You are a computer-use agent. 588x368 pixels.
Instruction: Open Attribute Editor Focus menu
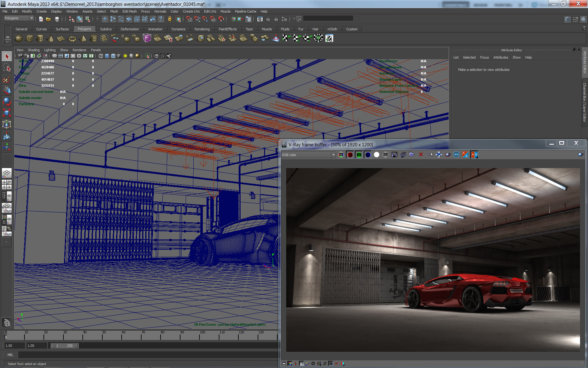[484, 57]
